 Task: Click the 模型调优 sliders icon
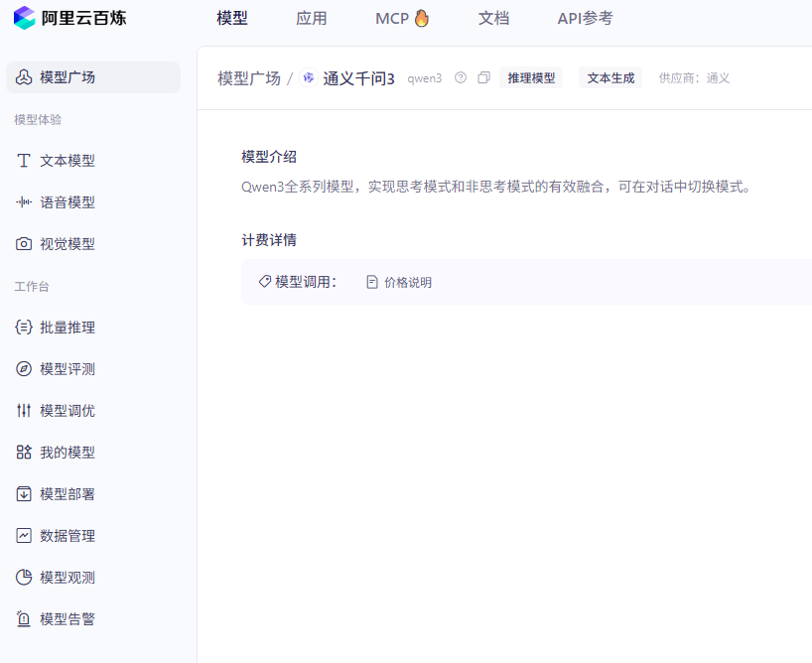pos(24,411)
